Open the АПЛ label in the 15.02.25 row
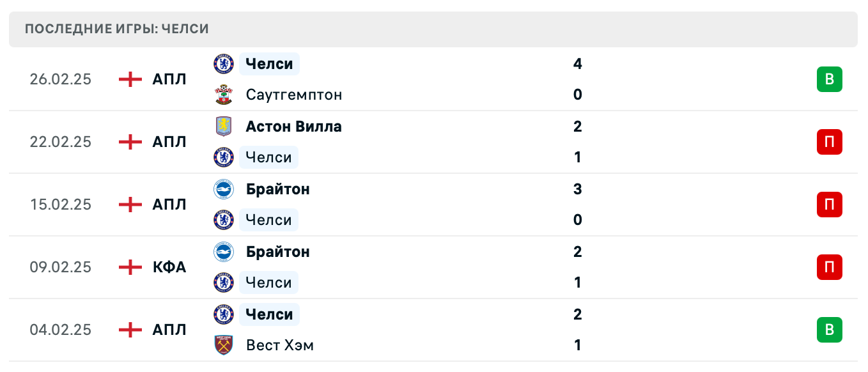 click(170, 205)
